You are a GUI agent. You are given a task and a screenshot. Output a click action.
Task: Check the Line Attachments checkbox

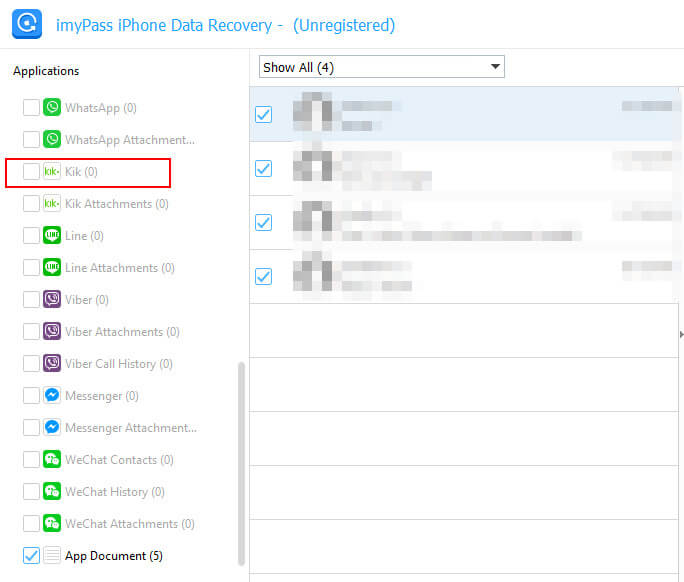(x=31, y=267)
